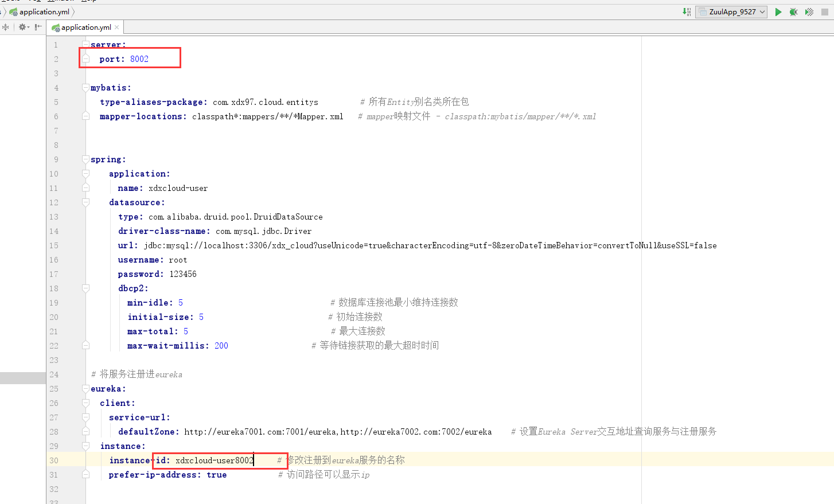Close the application.yml editor tab
The image size is (834, 504).
coord(117,27)
